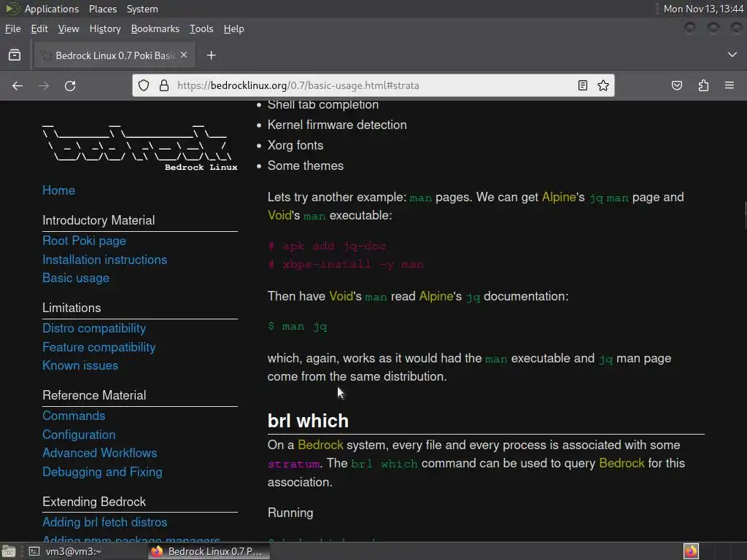
Task: Click Firefox tray icon in bottom panel
Action: click(x=692, y=551)
